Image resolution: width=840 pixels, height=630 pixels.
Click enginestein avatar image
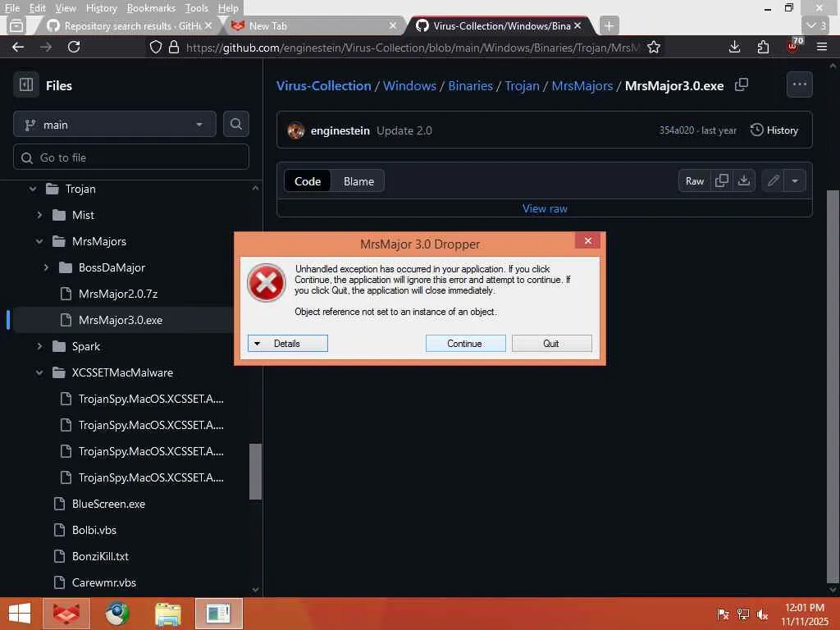tap(295, 130)
